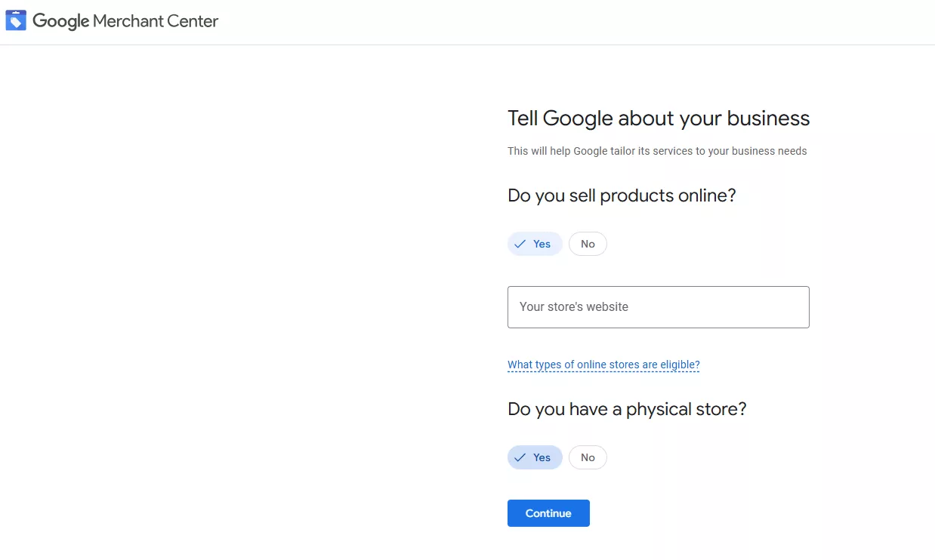Click the 'Do you have a physical store?' heading
Screen dimensions: 935x560
[627, 409]
